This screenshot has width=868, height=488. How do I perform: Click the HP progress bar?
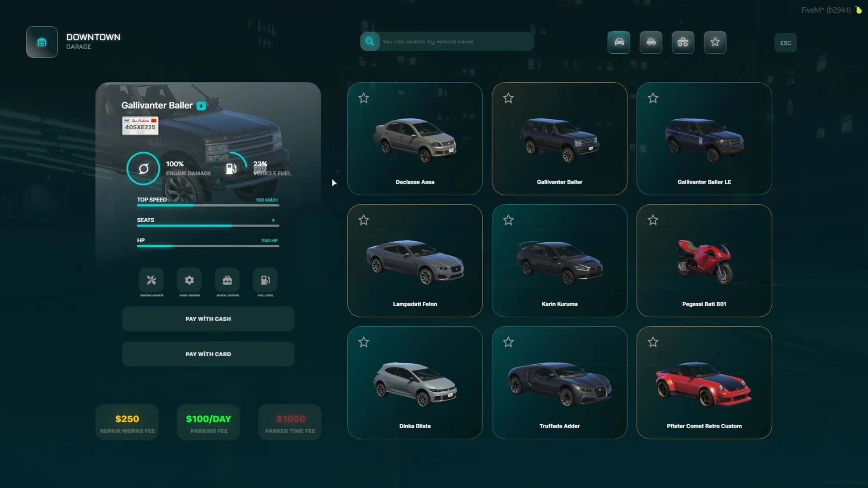[x=208, y=246]
